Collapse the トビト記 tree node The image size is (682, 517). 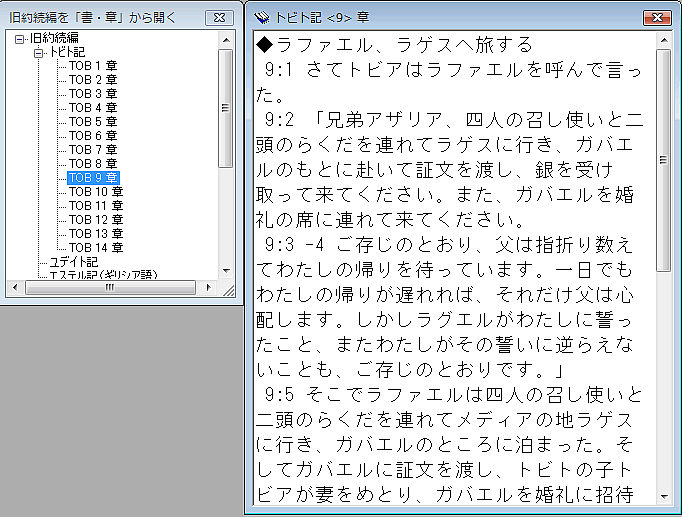pos(39,53)
